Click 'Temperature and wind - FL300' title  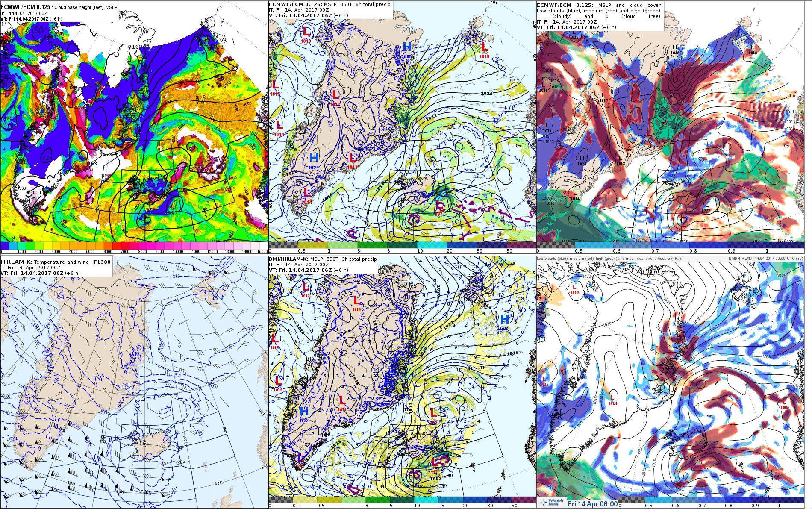tap(72, 262)
